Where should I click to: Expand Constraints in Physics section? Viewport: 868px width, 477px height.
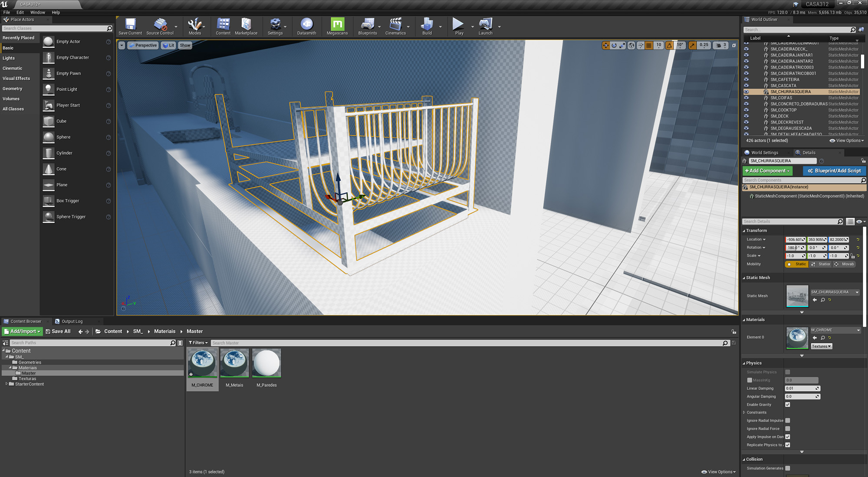tap(744, 412)
